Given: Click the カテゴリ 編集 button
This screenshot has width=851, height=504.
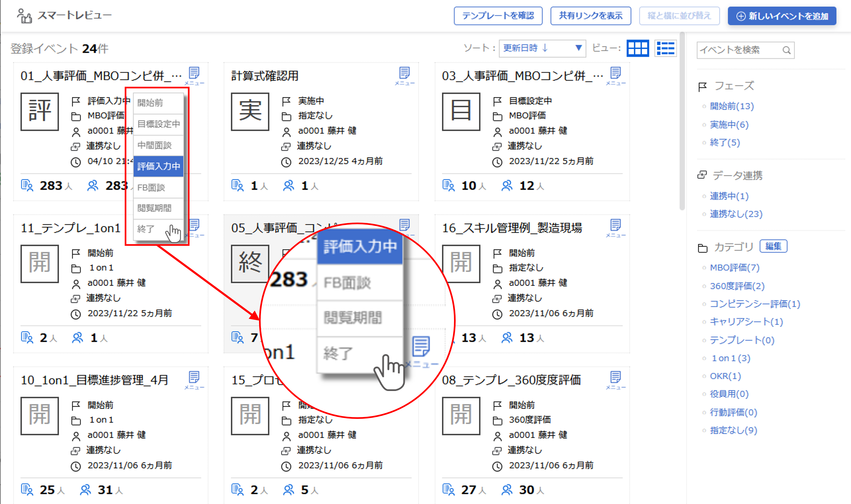Looking at the screenshot, I should tap(773, 246).
